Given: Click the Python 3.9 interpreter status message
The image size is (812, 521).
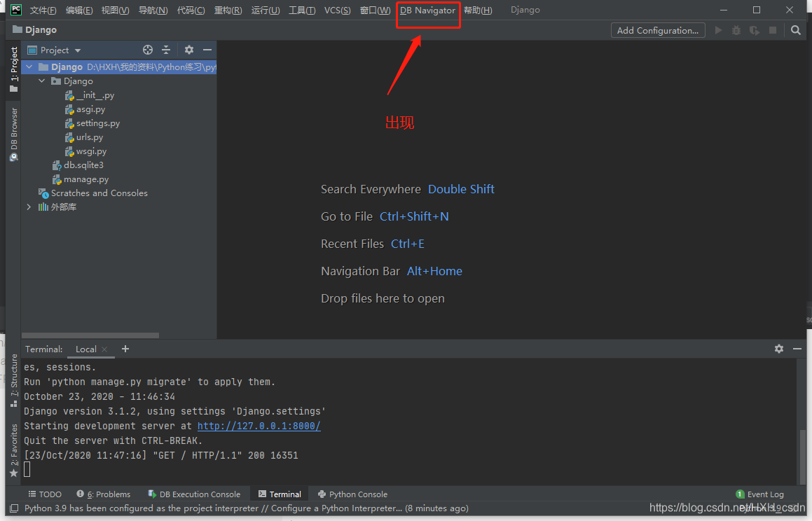Looking at the screenshot, I should point(246,508).
